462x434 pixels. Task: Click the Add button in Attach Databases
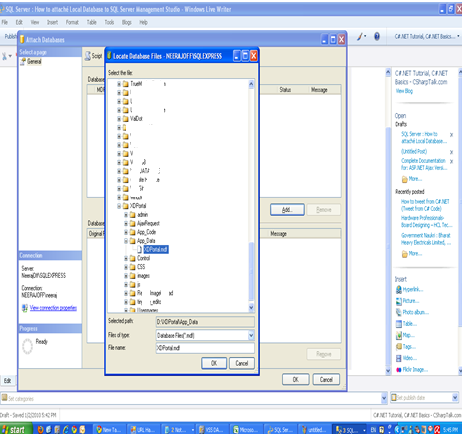(x=287, y=210)
